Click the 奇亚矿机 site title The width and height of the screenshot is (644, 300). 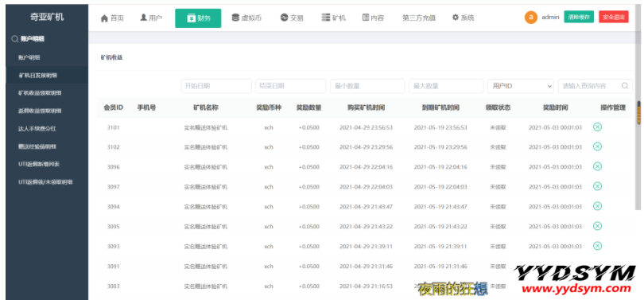tap(47, 18)
